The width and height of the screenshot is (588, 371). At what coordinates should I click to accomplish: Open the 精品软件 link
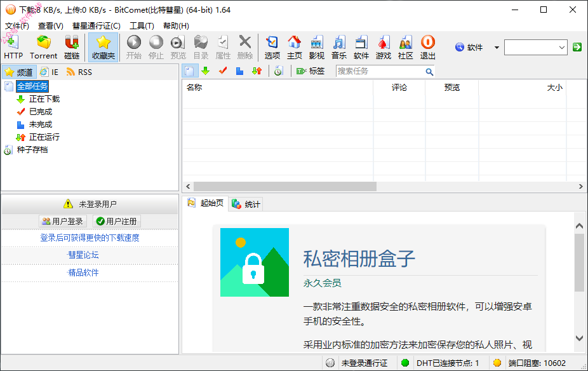(x=83, y=273)
